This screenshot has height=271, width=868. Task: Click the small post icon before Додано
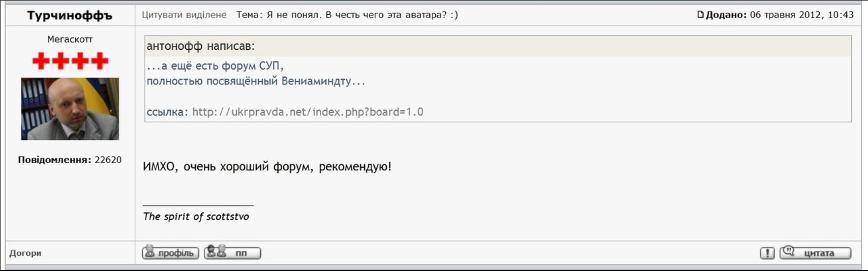700,15
